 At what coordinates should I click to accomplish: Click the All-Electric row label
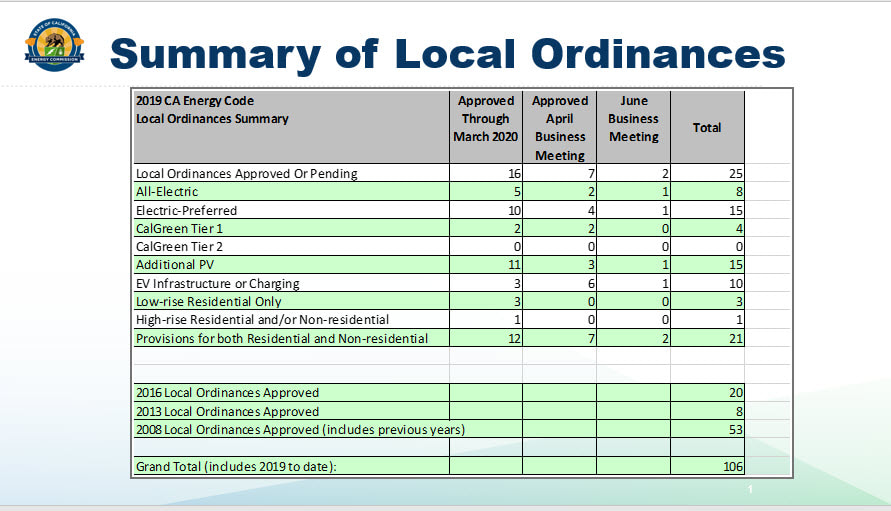point(167,192)
